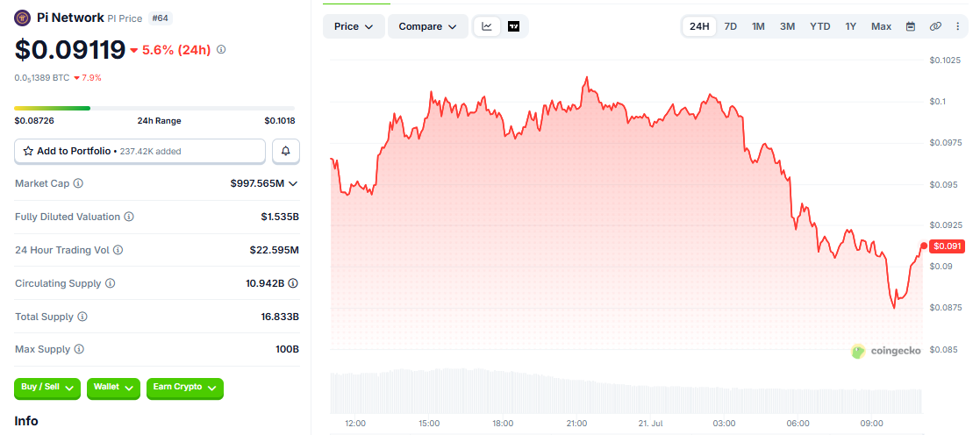Click the 16.833B total supply value
The image size is (980, 435).
pos(280,317)
